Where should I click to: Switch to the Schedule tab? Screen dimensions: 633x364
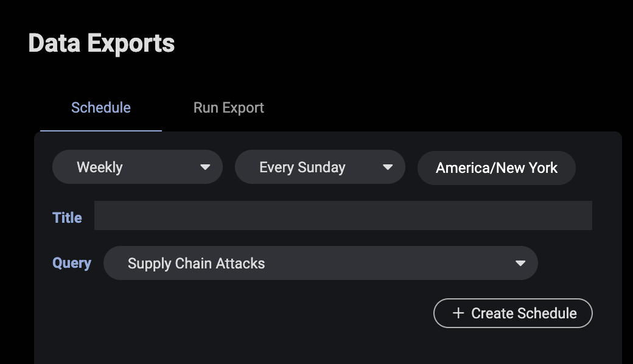101,108
